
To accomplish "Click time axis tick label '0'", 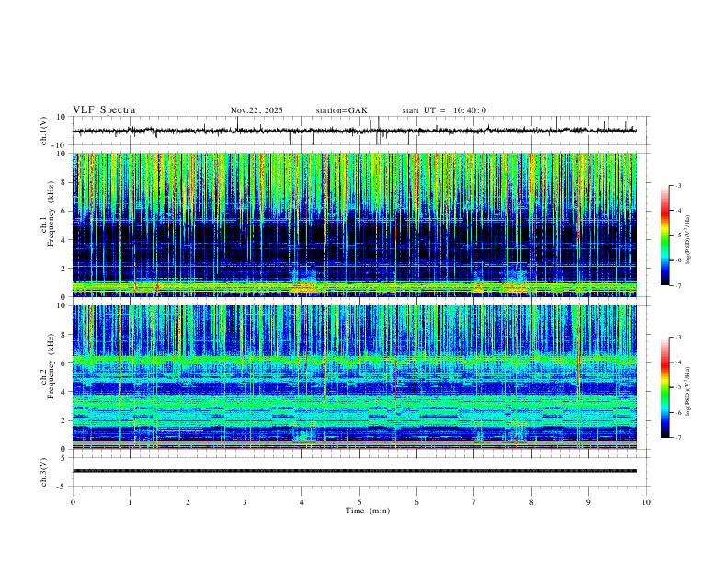I will click(x=73, y=502).
